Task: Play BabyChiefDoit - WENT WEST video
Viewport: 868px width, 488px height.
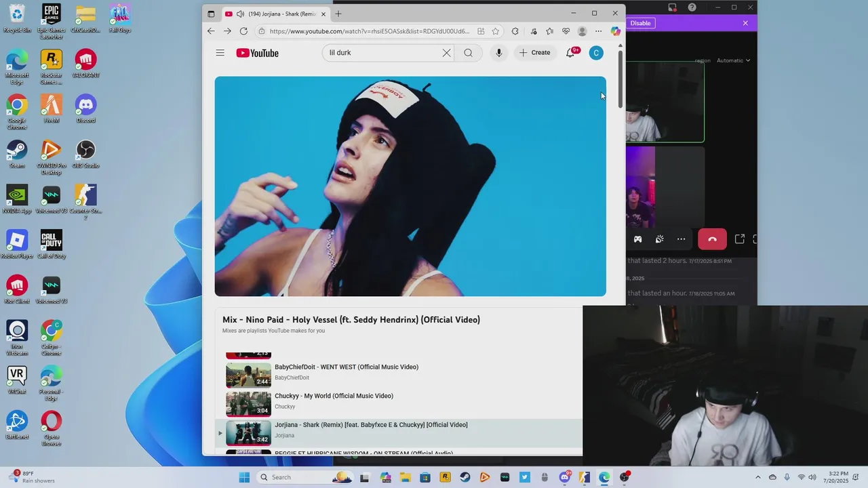Action: click(347, 367)
